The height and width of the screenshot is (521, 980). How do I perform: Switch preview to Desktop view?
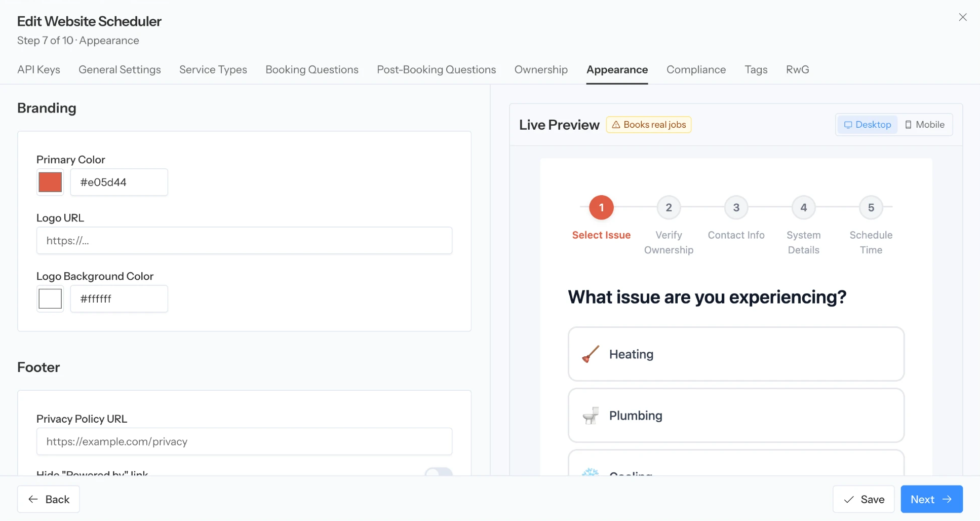867,125
